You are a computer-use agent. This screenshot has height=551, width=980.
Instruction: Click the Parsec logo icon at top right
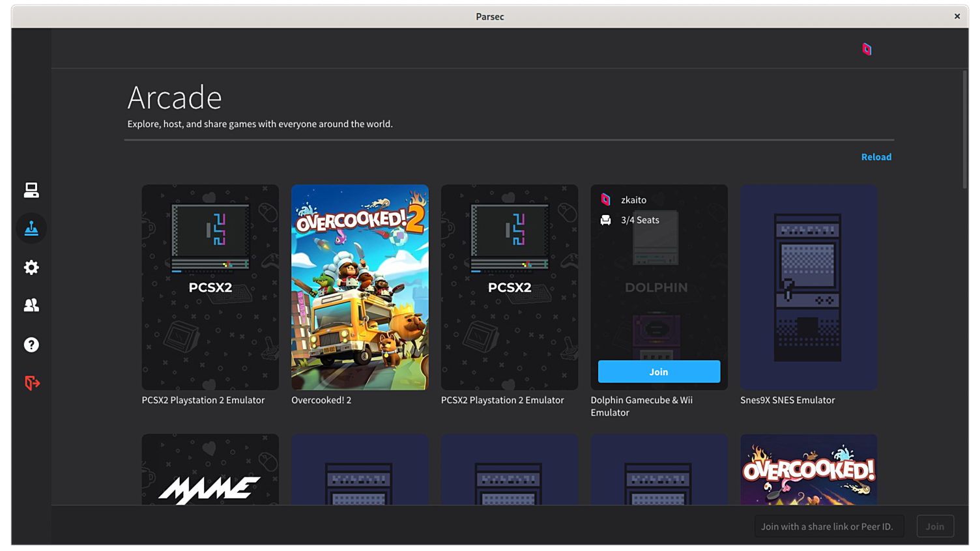867,49
